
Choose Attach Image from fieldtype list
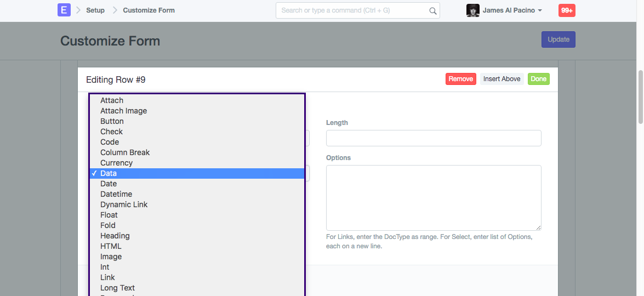123,111
